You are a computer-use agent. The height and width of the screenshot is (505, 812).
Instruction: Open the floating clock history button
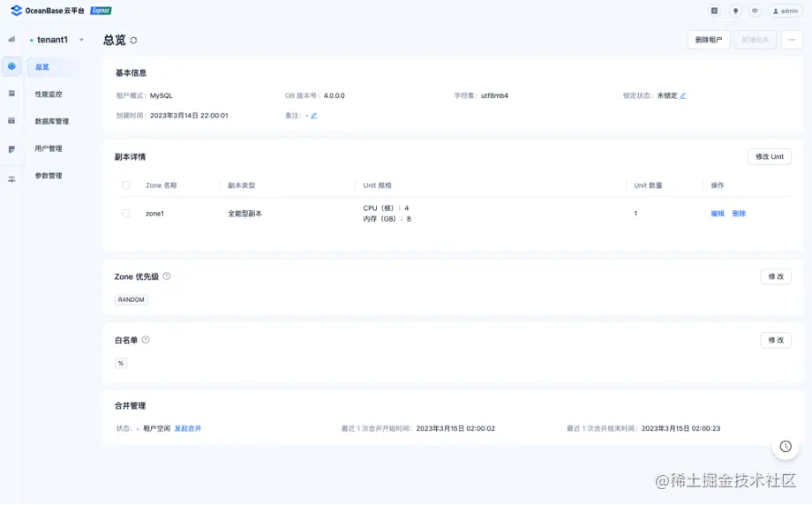(x=786, y=447)
